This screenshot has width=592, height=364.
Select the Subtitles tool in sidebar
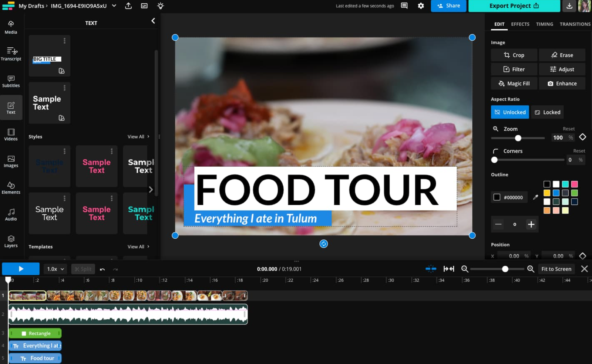click(x=11, y=81)
